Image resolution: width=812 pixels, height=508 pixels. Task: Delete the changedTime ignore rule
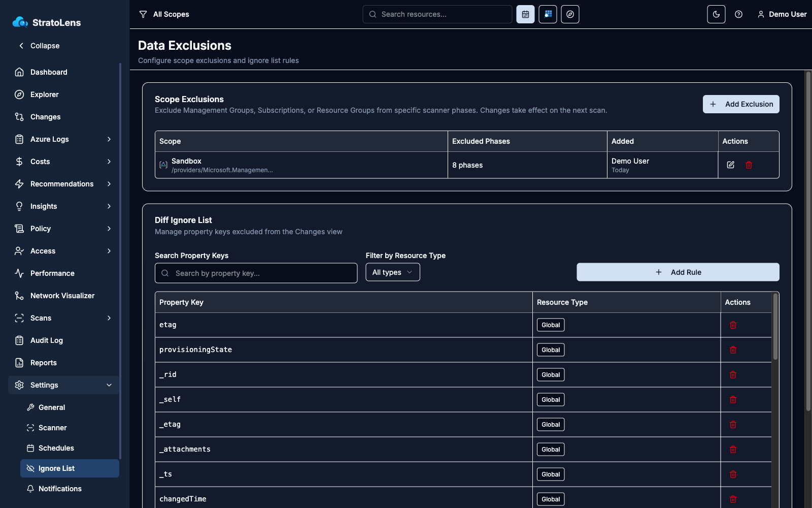click(x=733, y=499)
